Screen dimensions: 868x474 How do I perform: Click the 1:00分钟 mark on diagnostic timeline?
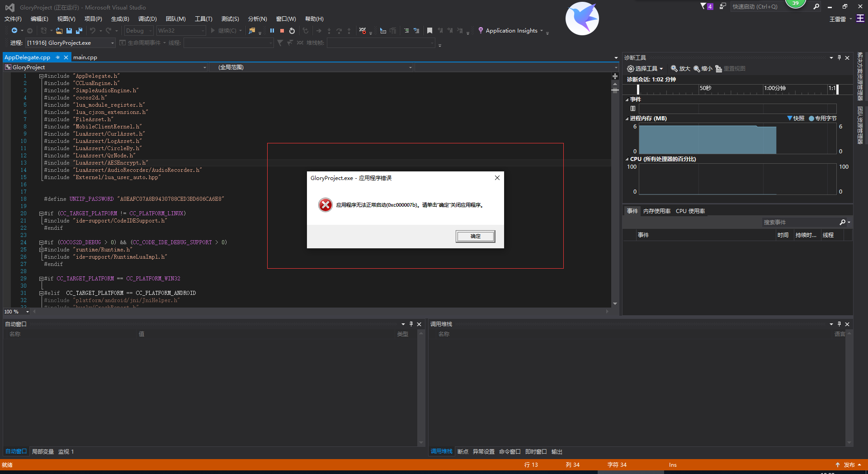point(774,89)
